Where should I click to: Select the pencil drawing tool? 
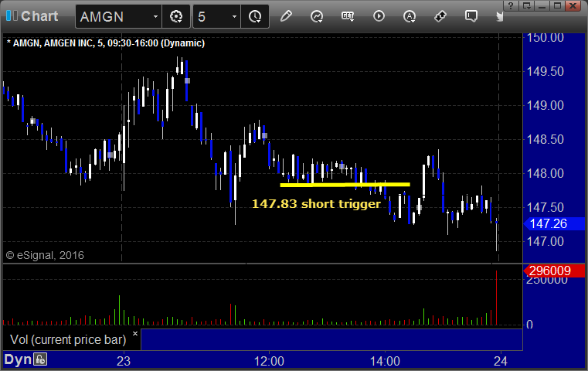(286, 16)
